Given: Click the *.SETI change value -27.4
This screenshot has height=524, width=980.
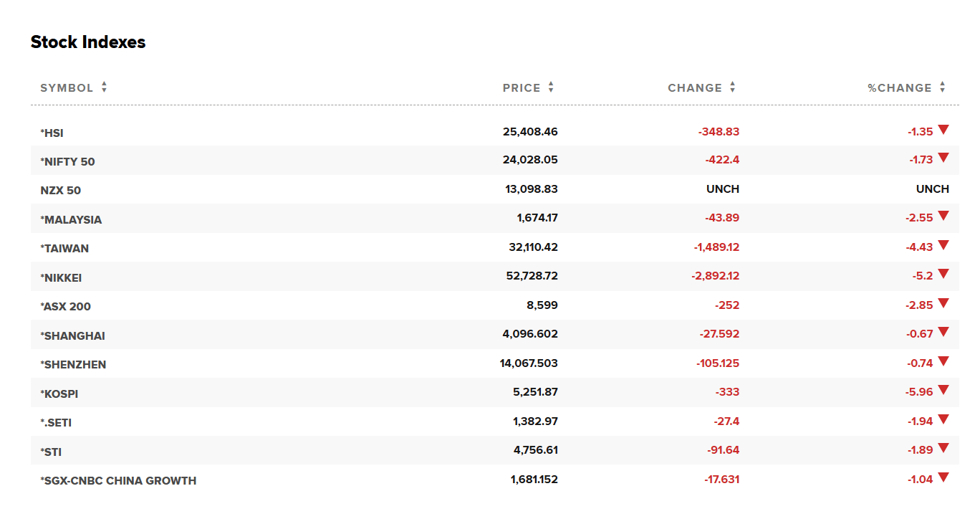Looking at the screenshot, I should [x=726, y=421].
